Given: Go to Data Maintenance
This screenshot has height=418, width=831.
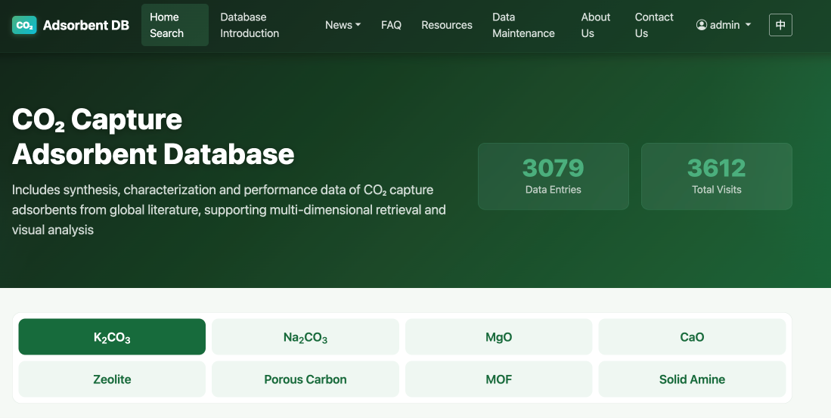Looking at the screenshot, I should (524, 25).
